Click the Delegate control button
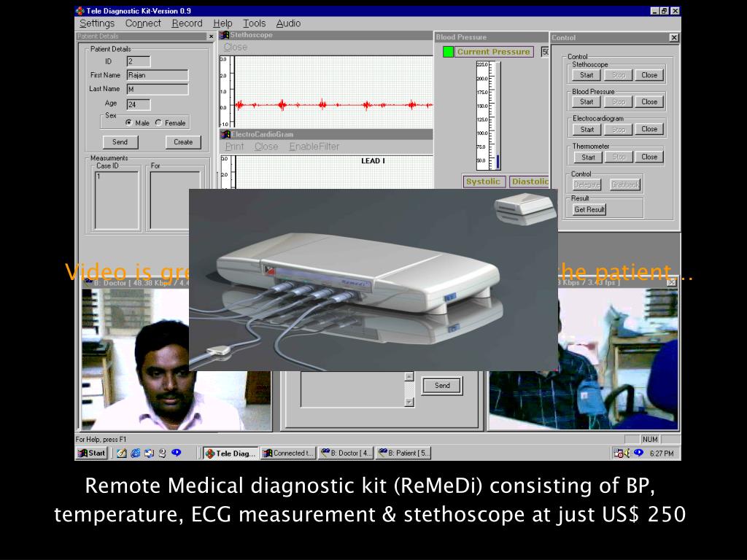 [587, 184]
